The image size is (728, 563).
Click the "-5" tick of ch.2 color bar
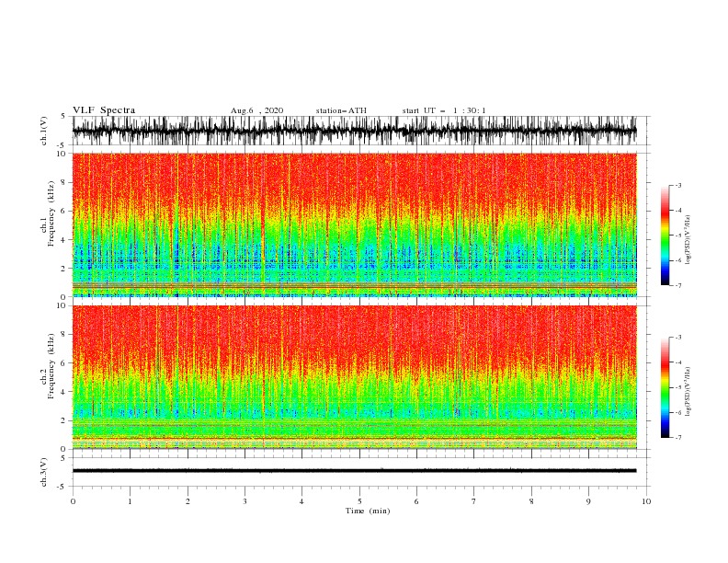pos(678,387)
